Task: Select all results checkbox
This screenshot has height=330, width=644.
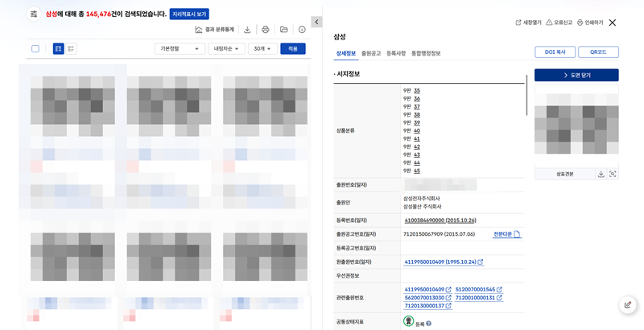Action: click(35, 49)
